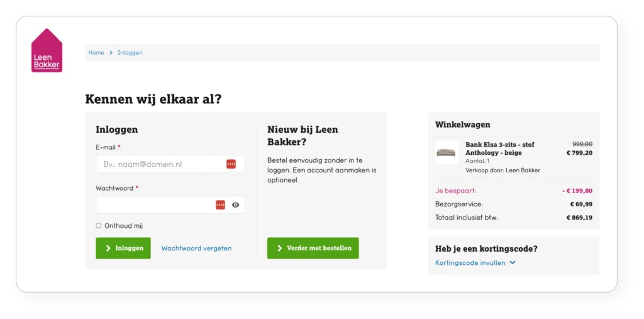Focus the Wachtwoord input field
Viewport: 644px width, 319px height.
coord(170,204)
